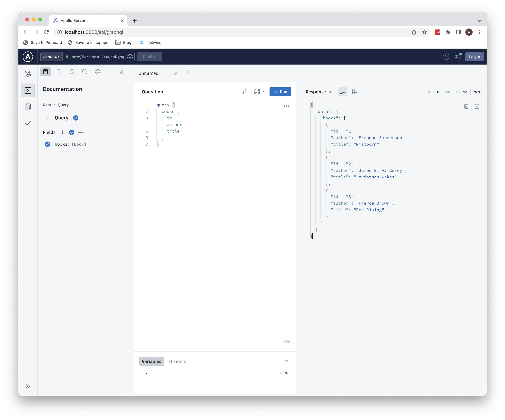This screenshot has width=505, height=420.
Task: Select the Unnamed operation tab
Action: (148, 73)
